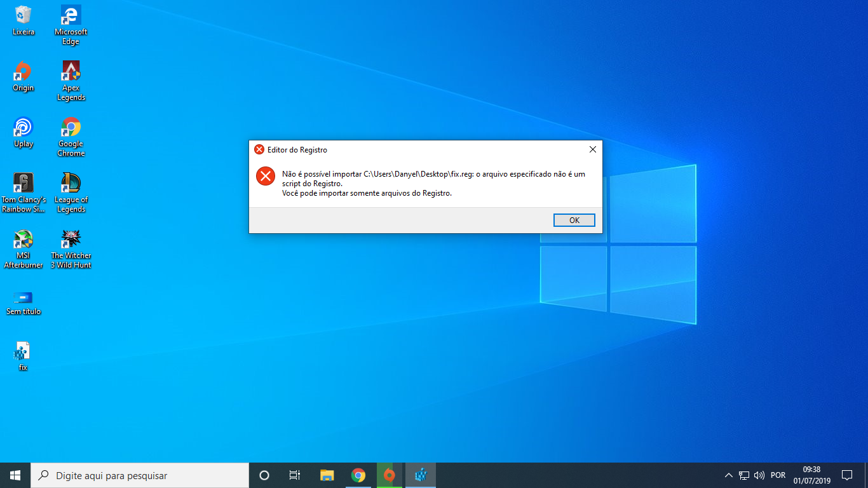The height and width of the screenshot is (488, 868).
Task: Switch to Registry Editor taskbar button
Action: pos(421,475)
